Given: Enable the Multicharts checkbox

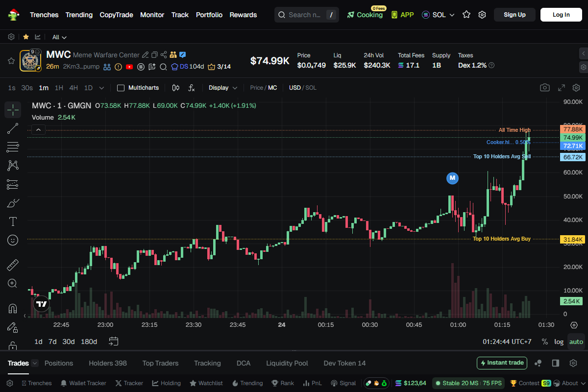Looking at the screenshot, I should click(121, 88).
